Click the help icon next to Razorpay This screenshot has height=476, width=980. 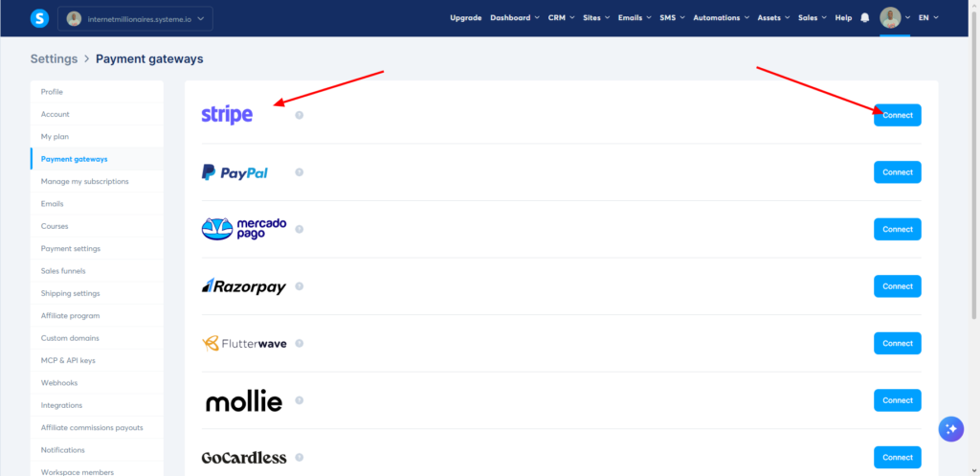(300, 286)
